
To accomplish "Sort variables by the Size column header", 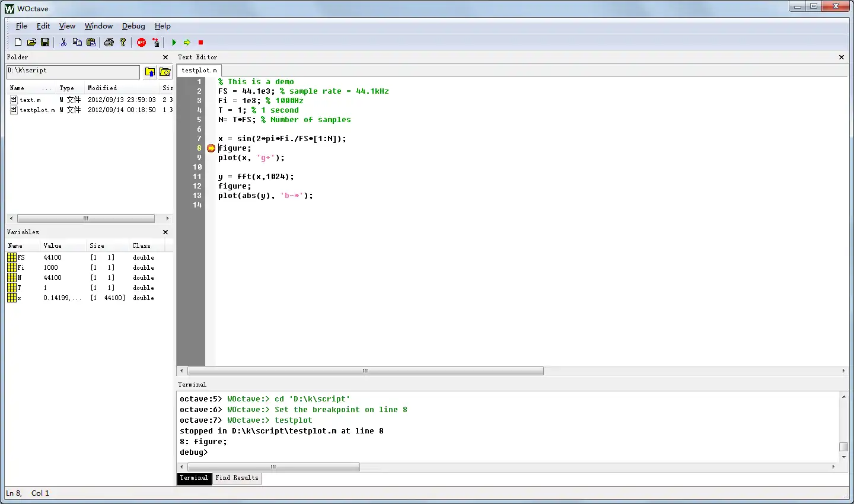I will 108,245.
